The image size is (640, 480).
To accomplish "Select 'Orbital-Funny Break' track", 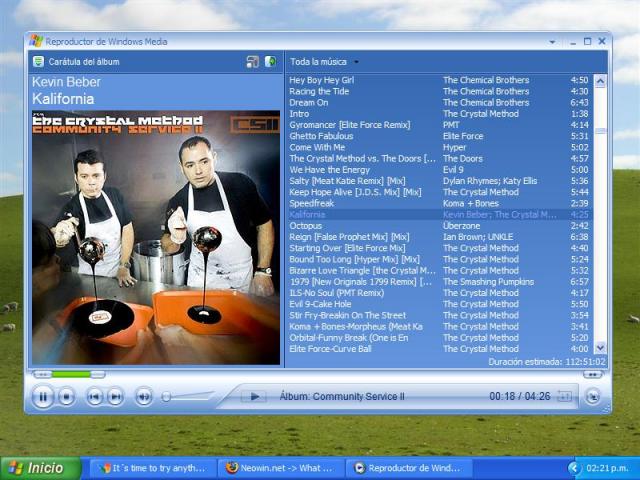I will pyautogui.click(x=440, y=338).
